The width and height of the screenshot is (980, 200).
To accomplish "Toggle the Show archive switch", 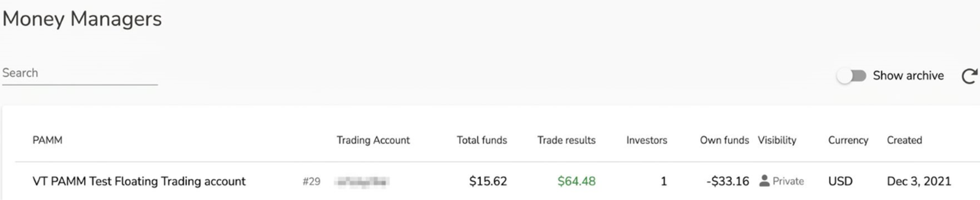I will tap(851, 76).
